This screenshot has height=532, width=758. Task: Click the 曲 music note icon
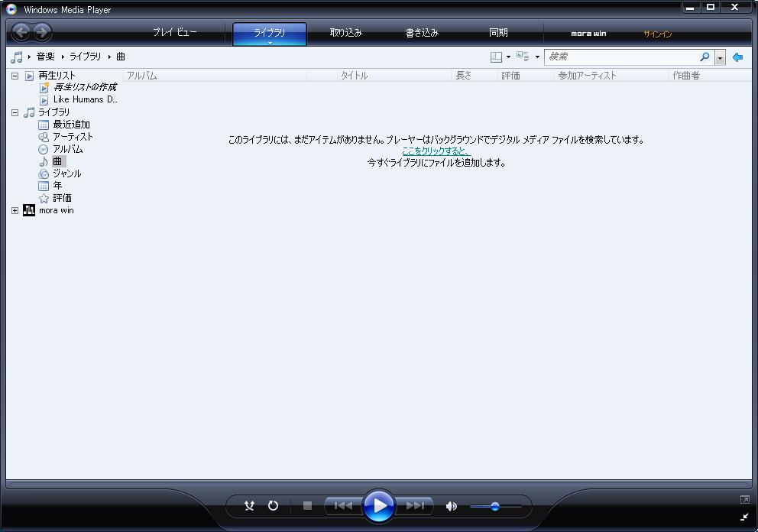click(x=44, y=161)
